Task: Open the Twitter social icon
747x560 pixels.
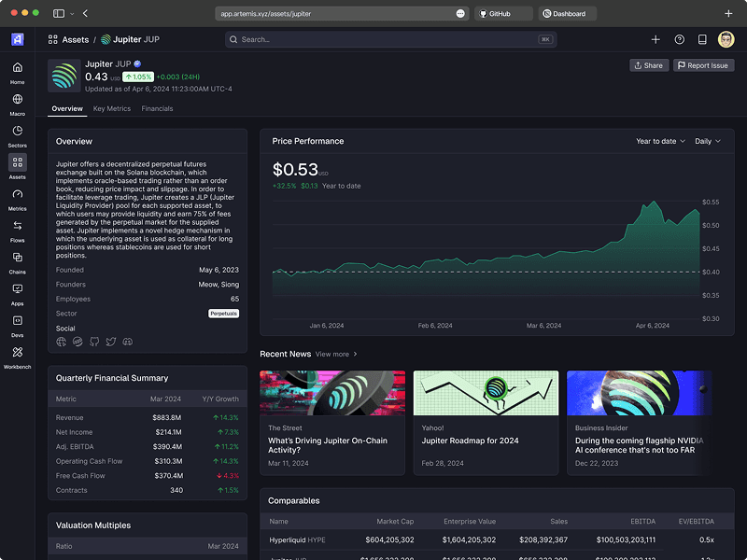Action: coord(111,342)
